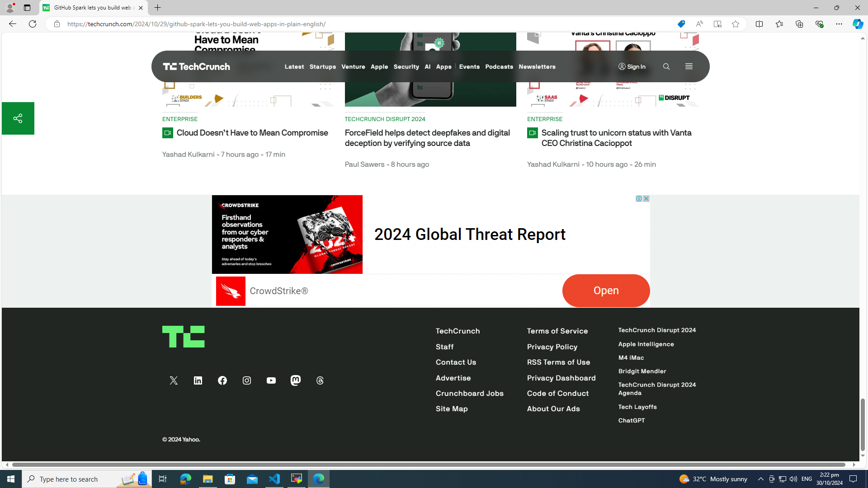This screenshot has width=868, height=488.
Task: Open Latest in navigation bar
Action: click(294, 67)
